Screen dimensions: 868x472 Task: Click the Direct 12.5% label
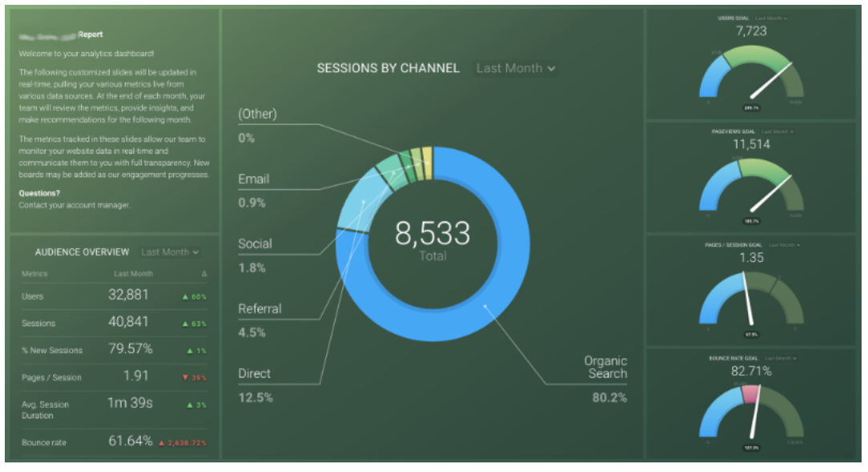coord(255,385)
